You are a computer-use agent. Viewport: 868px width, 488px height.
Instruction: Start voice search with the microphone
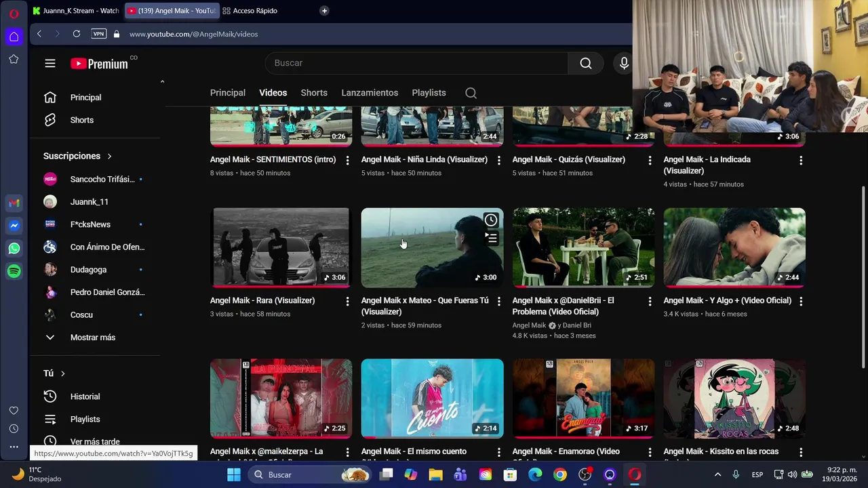coord(624,63)
